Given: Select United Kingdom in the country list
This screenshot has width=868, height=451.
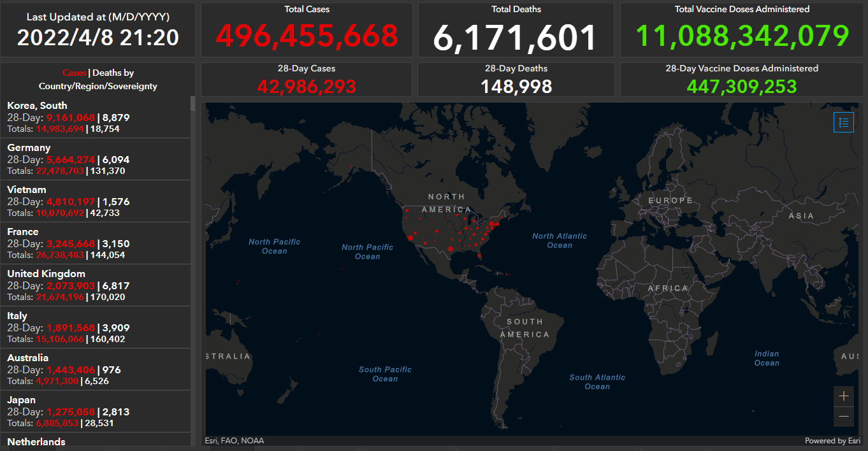Looking at the screenshot, I should tap(96, 285).
